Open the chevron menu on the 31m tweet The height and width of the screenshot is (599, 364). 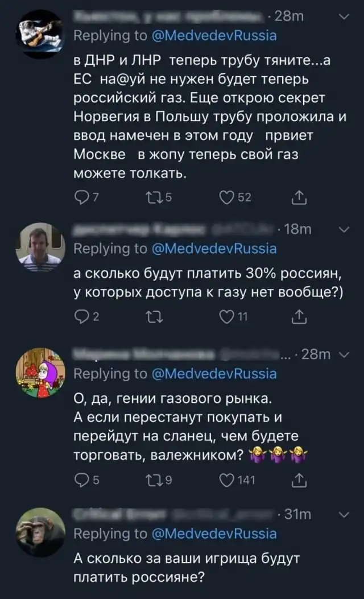tap(343, 514)
